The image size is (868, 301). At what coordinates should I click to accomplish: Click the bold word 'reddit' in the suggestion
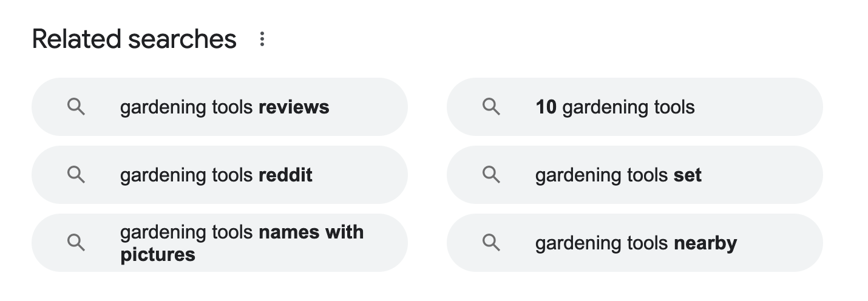[285, 175]
